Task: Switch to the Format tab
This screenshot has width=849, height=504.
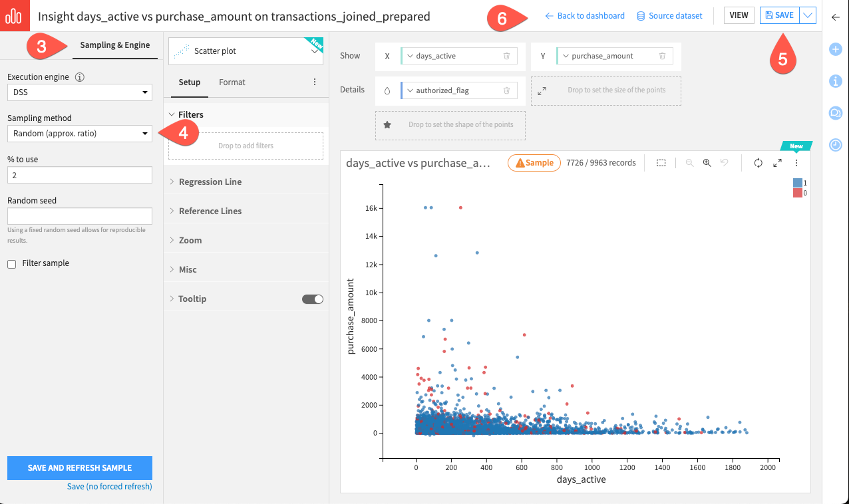Action: coord(232,82)
